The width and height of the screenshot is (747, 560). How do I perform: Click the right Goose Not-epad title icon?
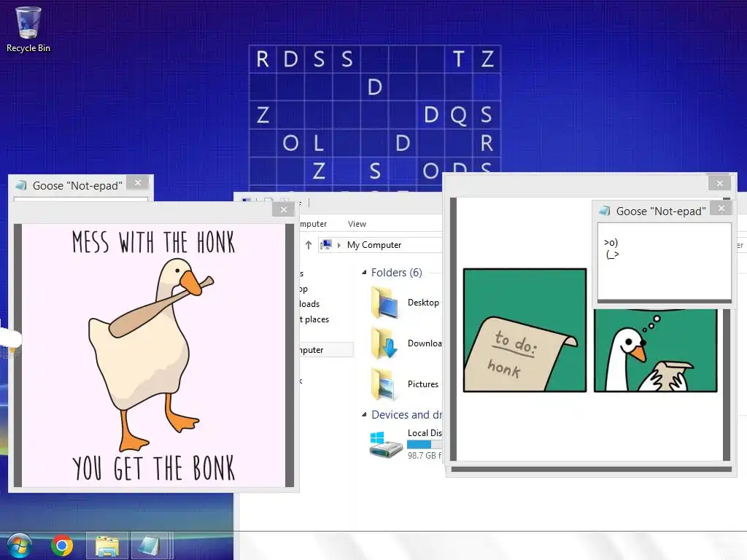tap(605, 211)
